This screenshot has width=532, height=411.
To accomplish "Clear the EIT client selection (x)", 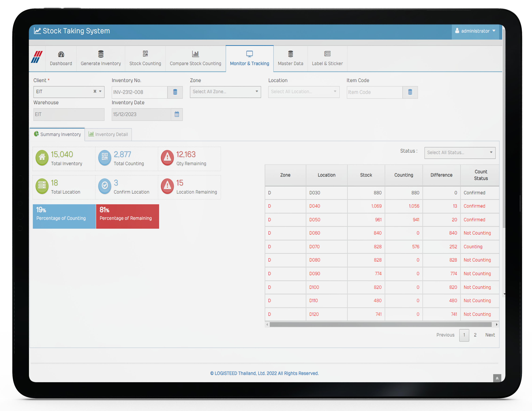I will coord(95,91).
